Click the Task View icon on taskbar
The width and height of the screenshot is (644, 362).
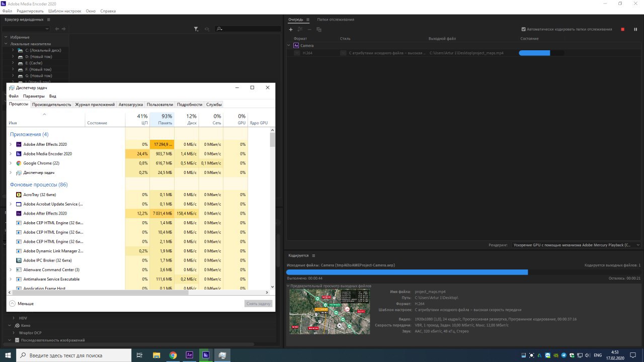tap(139, 355)
